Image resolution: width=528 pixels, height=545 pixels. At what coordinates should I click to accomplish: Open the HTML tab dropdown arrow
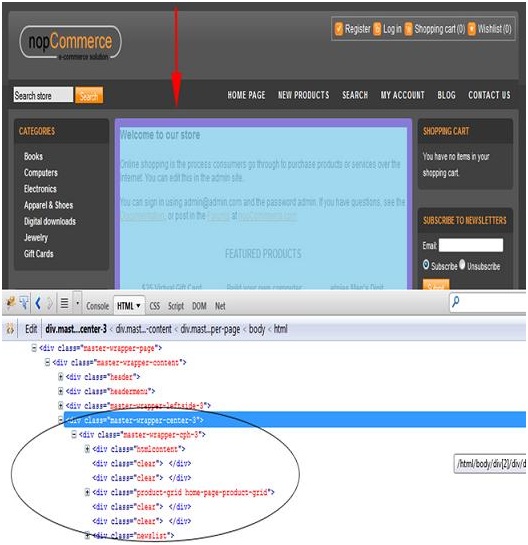pos(138,306)
